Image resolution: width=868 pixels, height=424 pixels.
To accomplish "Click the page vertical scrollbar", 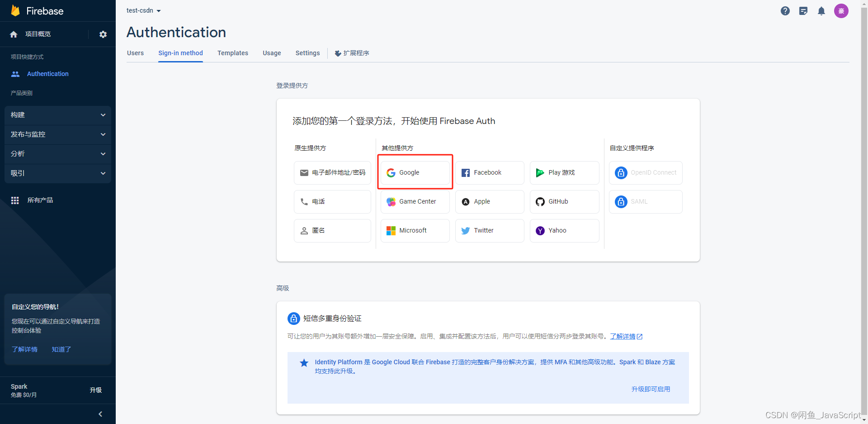I will pyautogui.click(x=864, y=212).
